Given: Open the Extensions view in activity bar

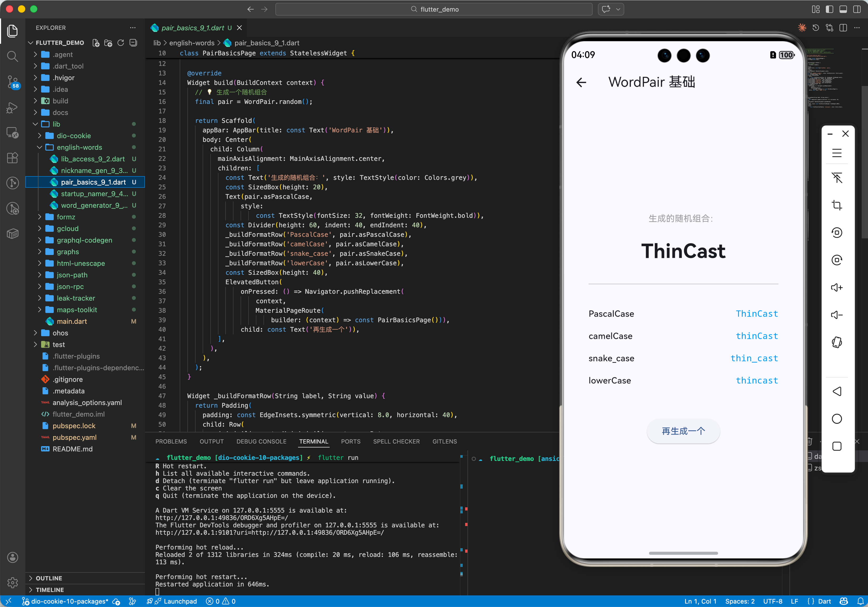Looking at the screenshot, I should (x=12, y=158).
